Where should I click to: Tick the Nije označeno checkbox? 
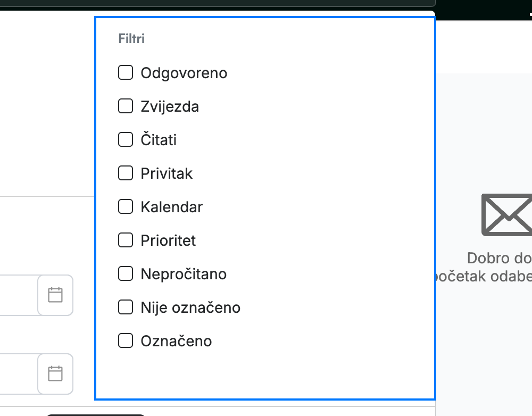coord(126,307)
